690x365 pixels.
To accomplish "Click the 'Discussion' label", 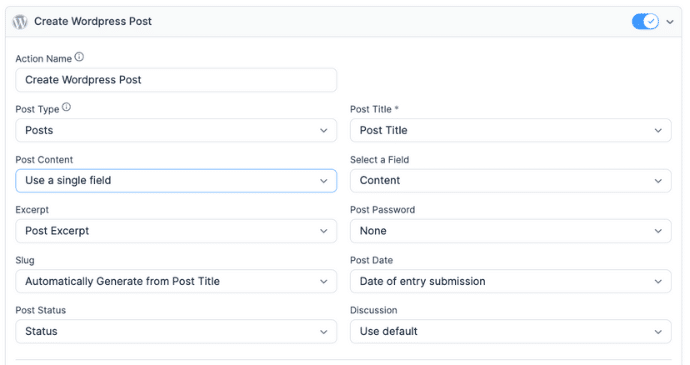I will (374, 310).
